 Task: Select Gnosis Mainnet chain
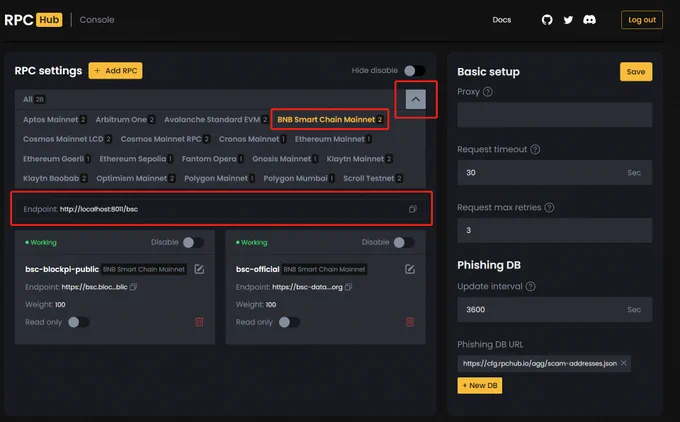coord(285,159)
